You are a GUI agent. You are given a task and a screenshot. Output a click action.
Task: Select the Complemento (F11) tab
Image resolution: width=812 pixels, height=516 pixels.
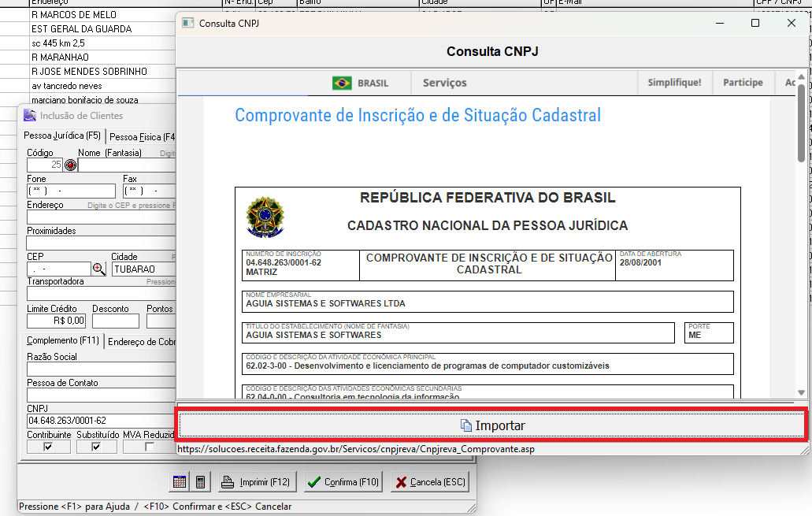tap(63, 341)
